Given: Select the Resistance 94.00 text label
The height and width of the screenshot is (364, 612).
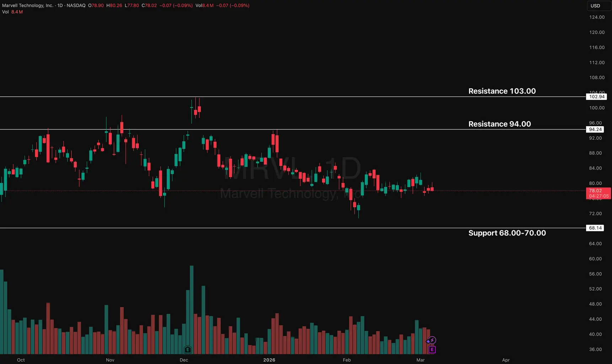Looking at the screenshot, I should pos(499,124).
